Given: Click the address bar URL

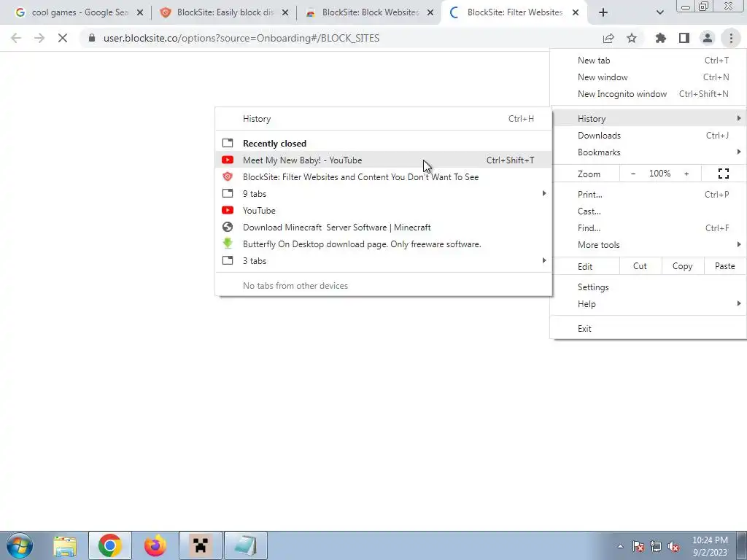Looking at the screenshot, I should click(x=241, y=38).
